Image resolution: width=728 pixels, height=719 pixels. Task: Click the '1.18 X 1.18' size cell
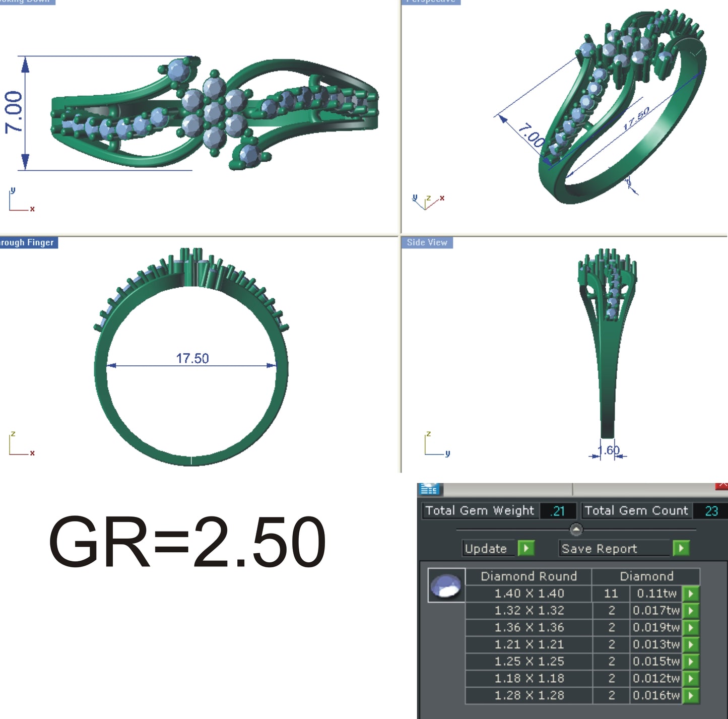pyautogui.click(x=528, y=679)
